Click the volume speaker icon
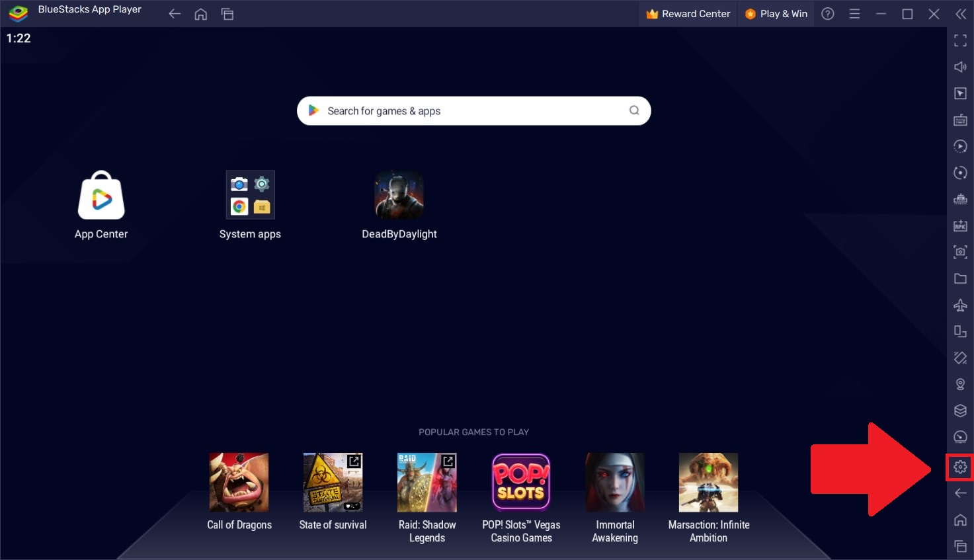This screenshot has width=974, height=560. point(960,67)
